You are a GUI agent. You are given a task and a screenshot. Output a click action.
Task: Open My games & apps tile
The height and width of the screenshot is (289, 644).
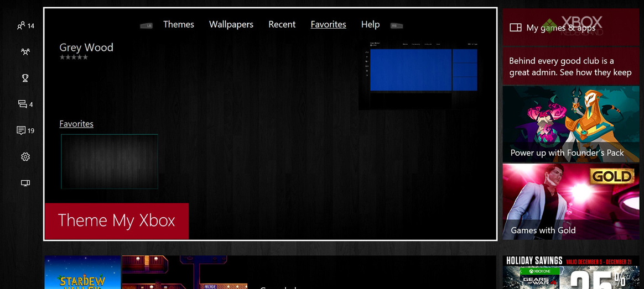(x=571, y=28)
